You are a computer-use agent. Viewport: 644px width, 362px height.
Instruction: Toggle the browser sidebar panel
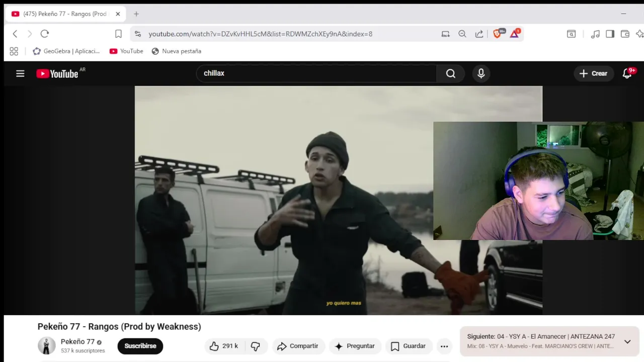(x=610, y=34)
